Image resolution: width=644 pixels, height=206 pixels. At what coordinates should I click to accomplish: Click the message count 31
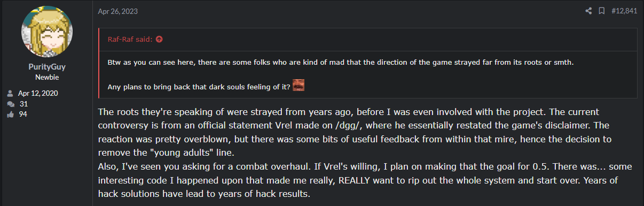coord(23,104)
